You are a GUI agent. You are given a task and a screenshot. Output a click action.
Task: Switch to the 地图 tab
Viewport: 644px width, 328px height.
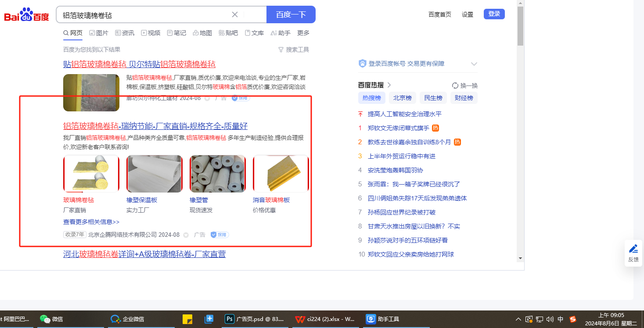[202, 33]
